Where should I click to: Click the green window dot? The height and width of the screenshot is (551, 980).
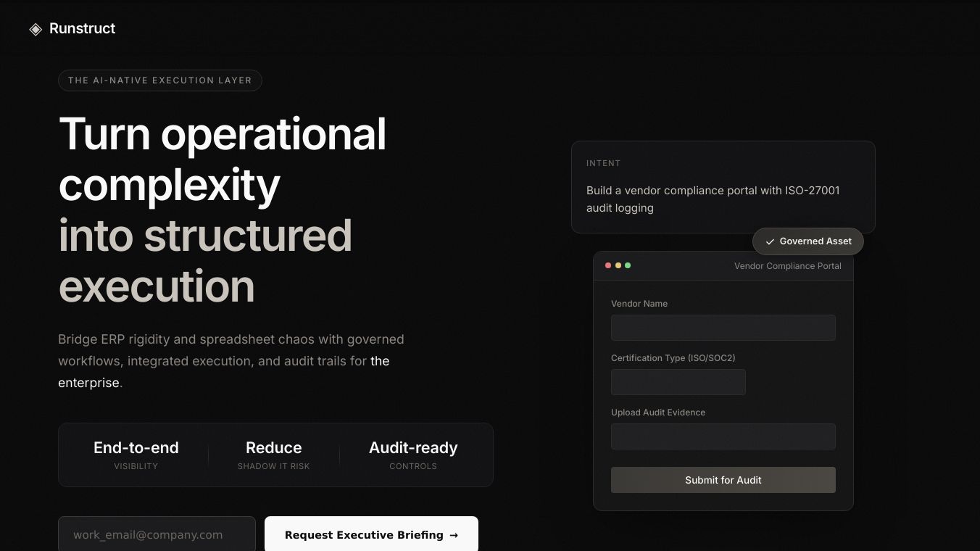628,265
